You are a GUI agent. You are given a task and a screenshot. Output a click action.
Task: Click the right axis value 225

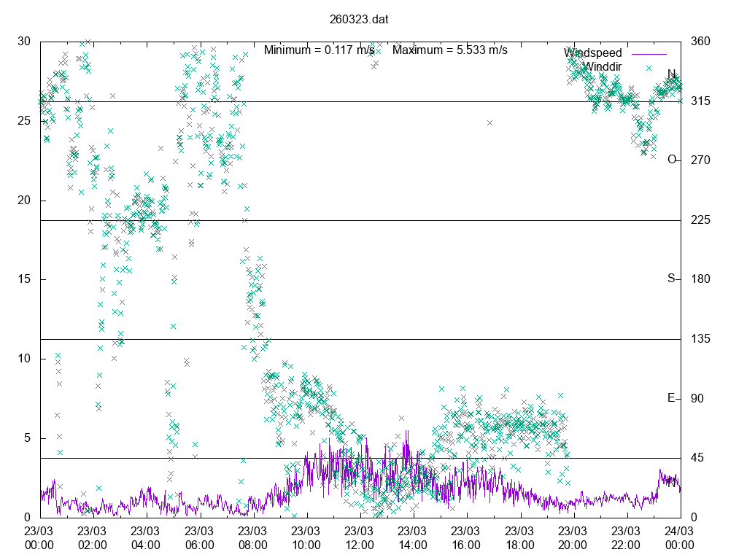pyautogui.click(x=700, y=220)
